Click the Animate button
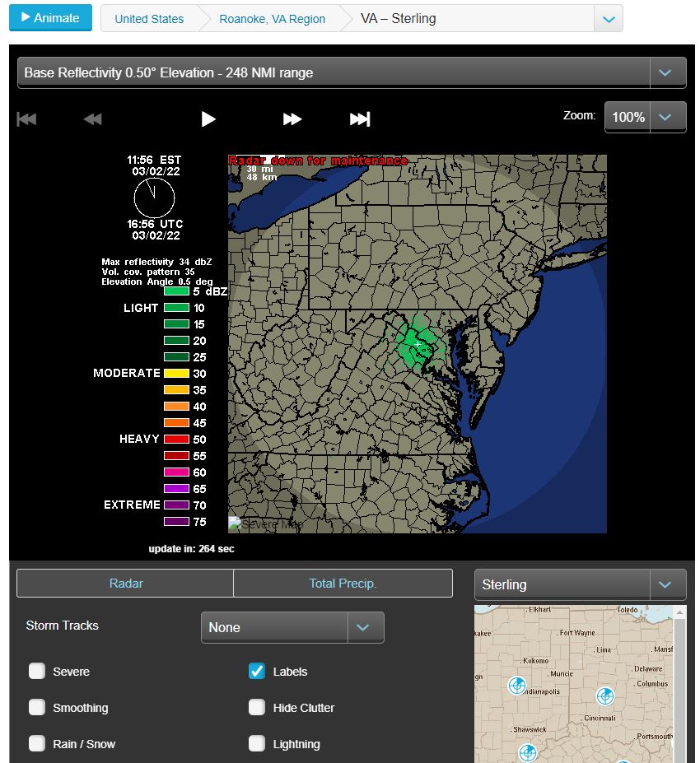 click(50, 17)
